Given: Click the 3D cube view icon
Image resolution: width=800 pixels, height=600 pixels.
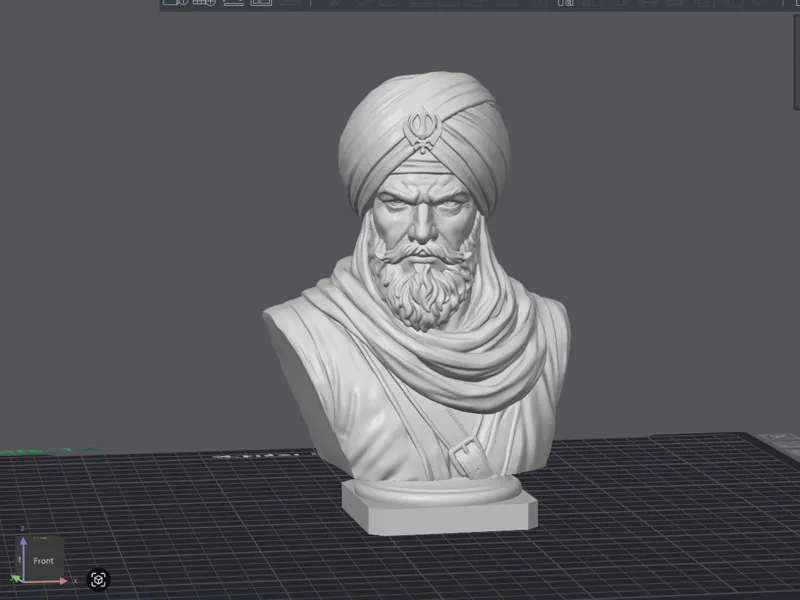Looking at the screenshot, I should [98, 580].
